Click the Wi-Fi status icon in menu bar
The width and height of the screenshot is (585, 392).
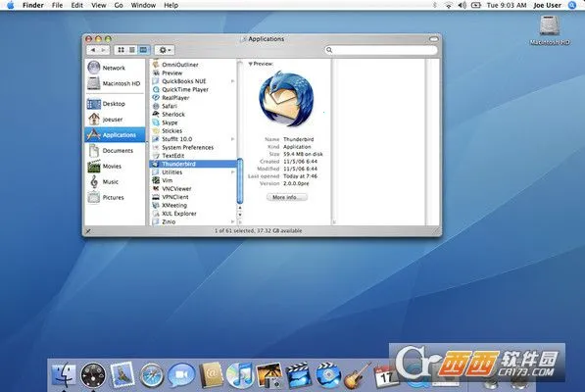coord(449,5)
